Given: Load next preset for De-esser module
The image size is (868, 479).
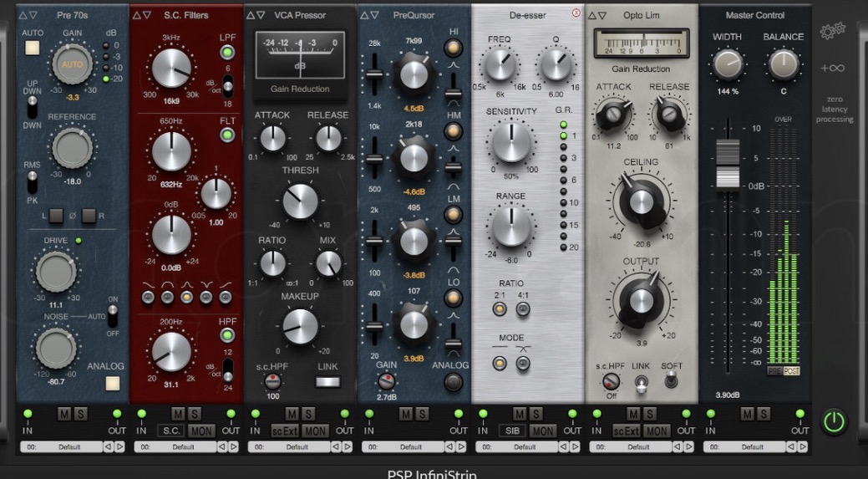Looking at the screenshot, I should pos(575,446).
